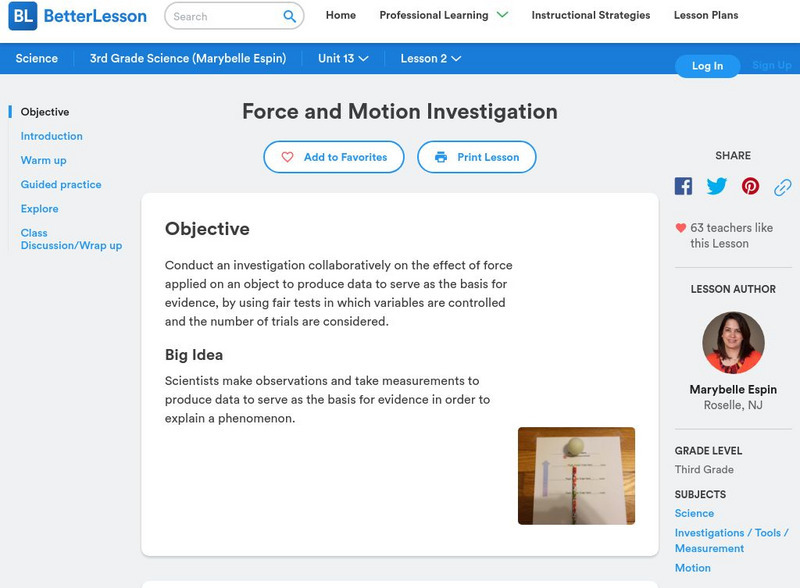Viewport: 800px width, 588px height.
Task: Click the '63 teachers like this Lesson' text
Action: coord(732,235)
